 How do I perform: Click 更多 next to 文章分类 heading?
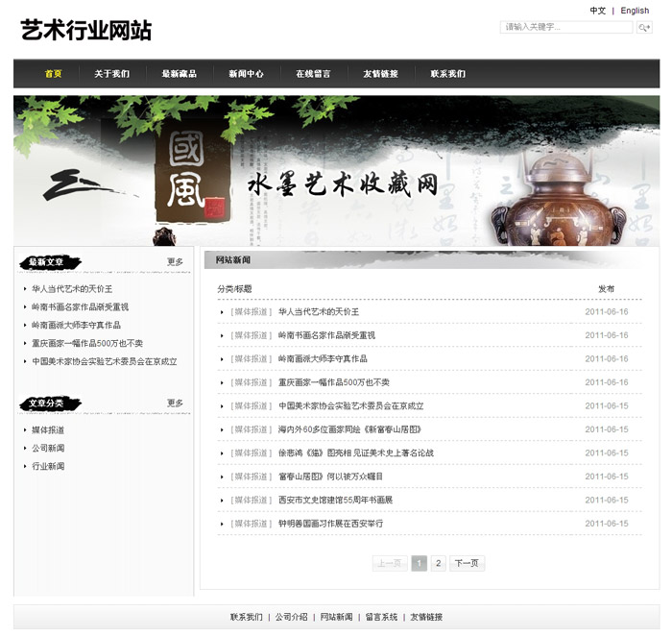pyautogui.click(x=175, y=403)
